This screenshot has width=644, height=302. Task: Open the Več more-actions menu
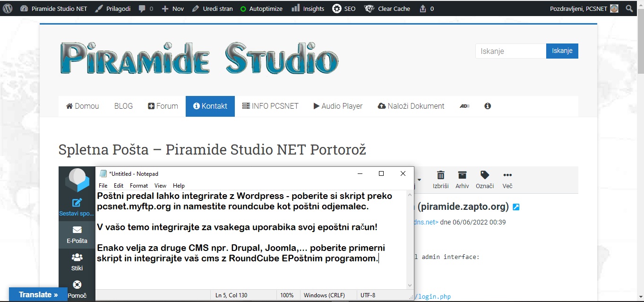point(507,180)
